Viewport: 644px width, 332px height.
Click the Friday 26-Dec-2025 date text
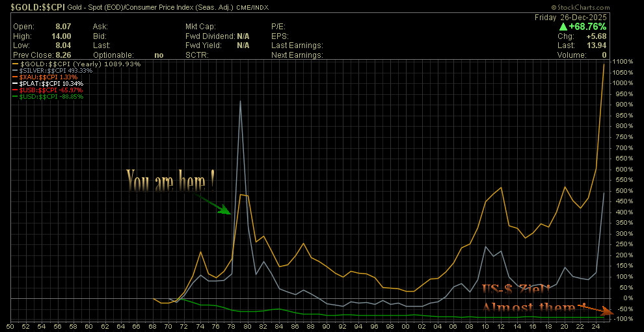coord(570,17)
